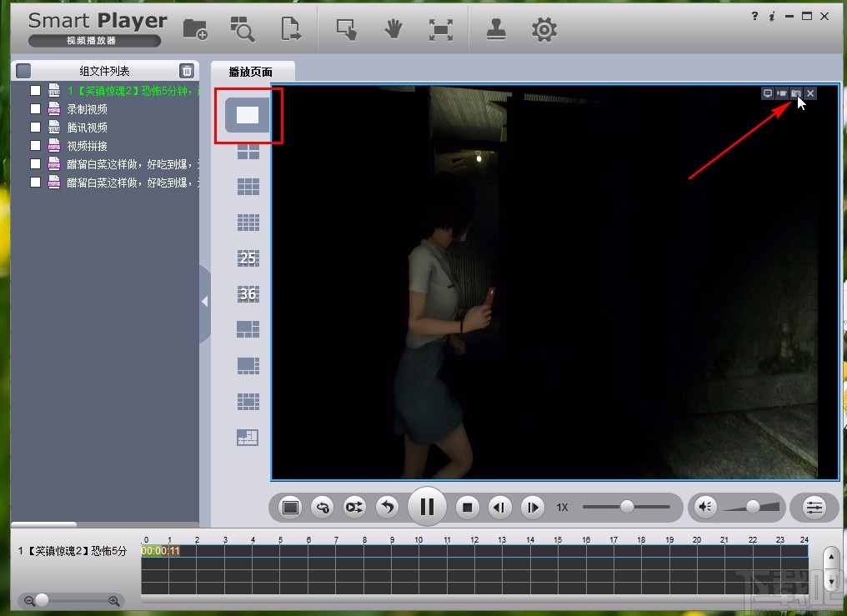Open settings with the gear icon

point(544,30)
